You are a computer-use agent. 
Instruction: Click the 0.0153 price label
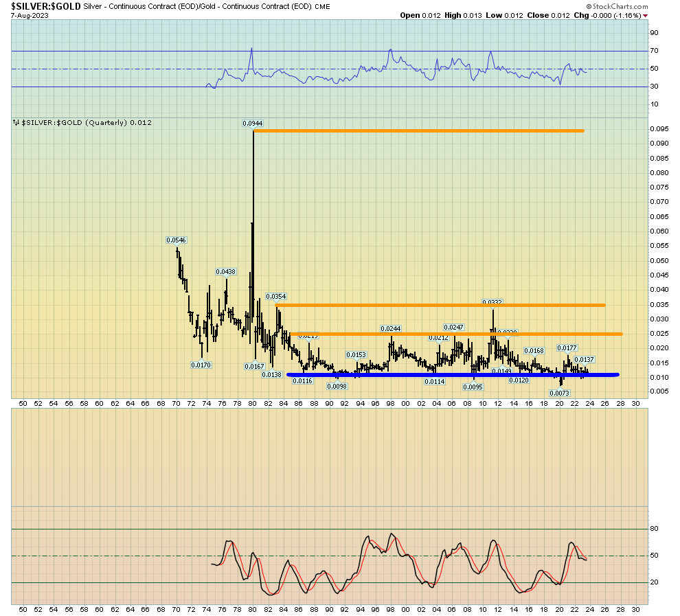356,355
